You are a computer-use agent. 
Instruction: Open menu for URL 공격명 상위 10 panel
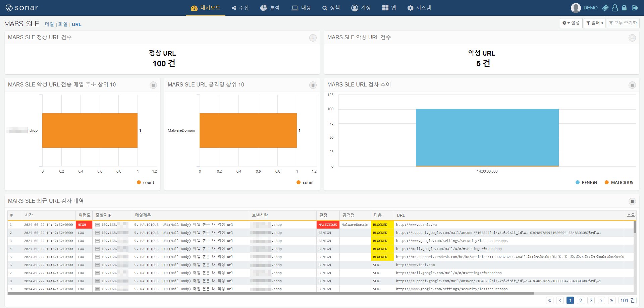pyautogui.click(x=313, y=85)
